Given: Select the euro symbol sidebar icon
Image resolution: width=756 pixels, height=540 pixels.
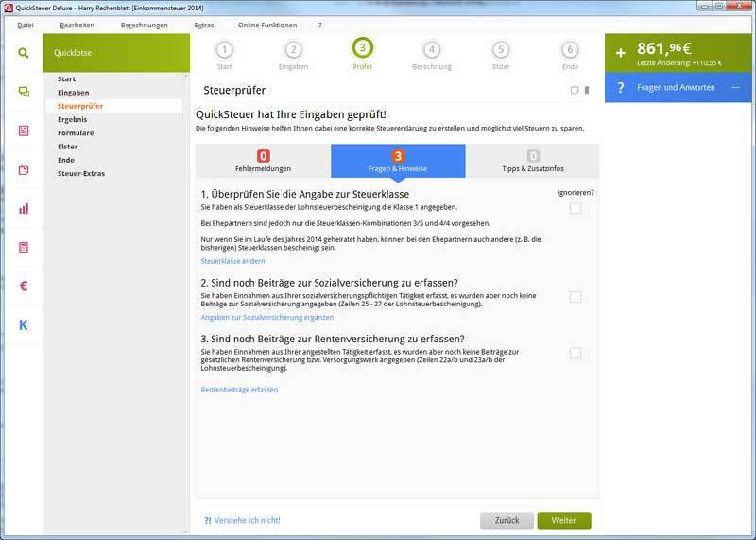Looking at the screenshot, I should (x=23, y=286).
